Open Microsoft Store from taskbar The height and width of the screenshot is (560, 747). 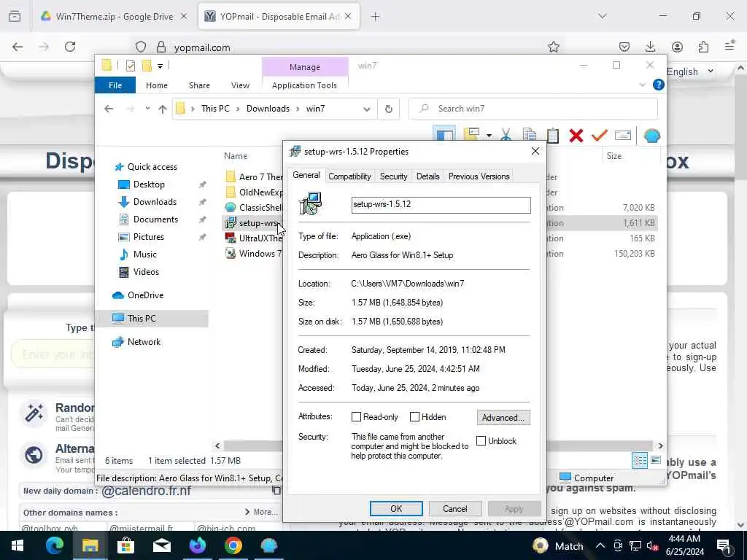(x=125, y=545)
